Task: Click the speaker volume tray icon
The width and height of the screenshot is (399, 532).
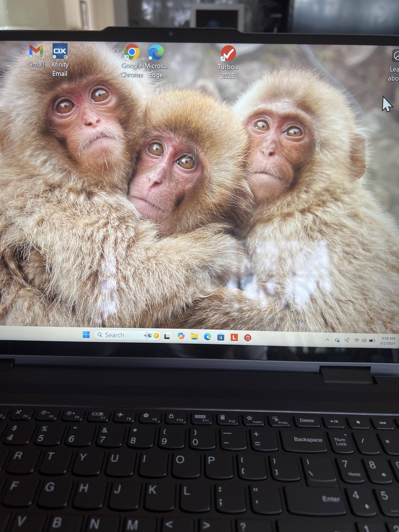Action: click(x=364, y=341)
